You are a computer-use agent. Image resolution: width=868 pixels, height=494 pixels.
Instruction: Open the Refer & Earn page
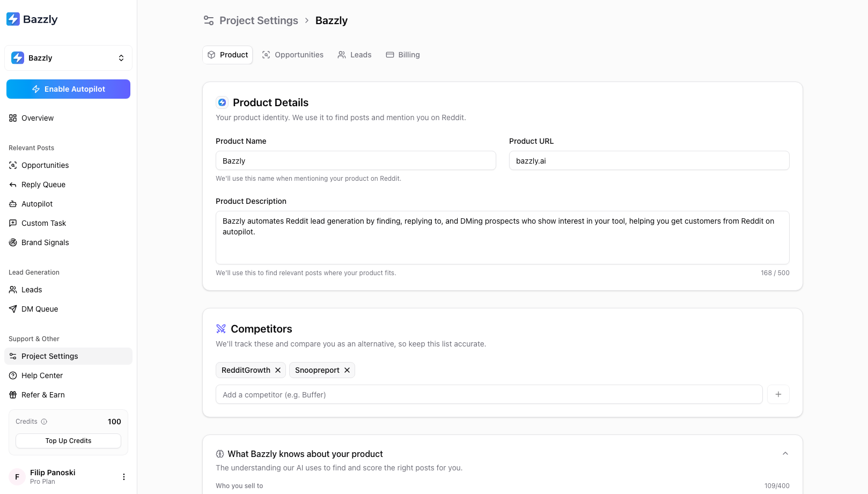click(68, 395)
